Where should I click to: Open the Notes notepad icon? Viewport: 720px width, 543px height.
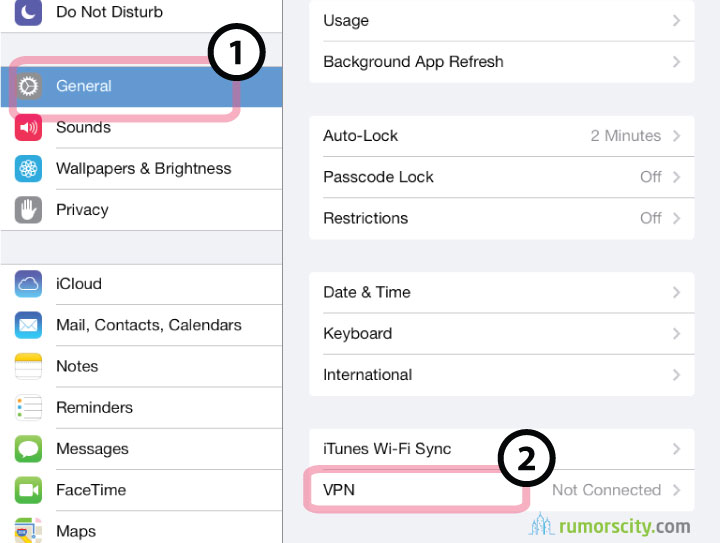[28, 366]
